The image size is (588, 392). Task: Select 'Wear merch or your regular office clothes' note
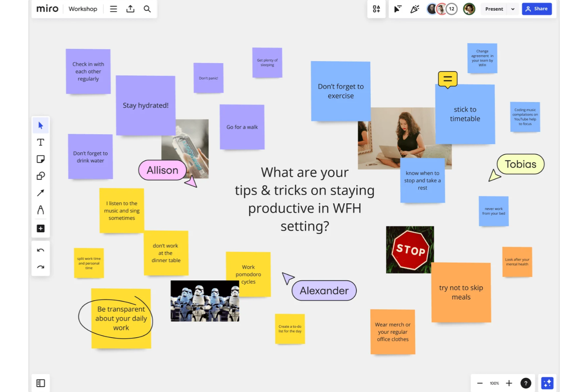coord(393,332)
